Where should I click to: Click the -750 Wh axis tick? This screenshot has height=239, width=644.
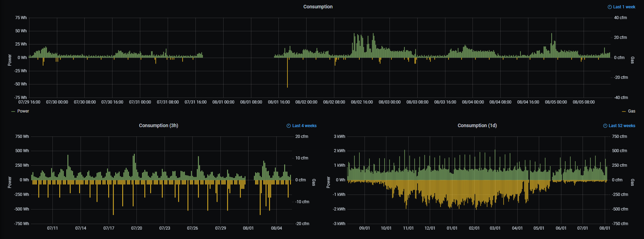click(22, 224)
